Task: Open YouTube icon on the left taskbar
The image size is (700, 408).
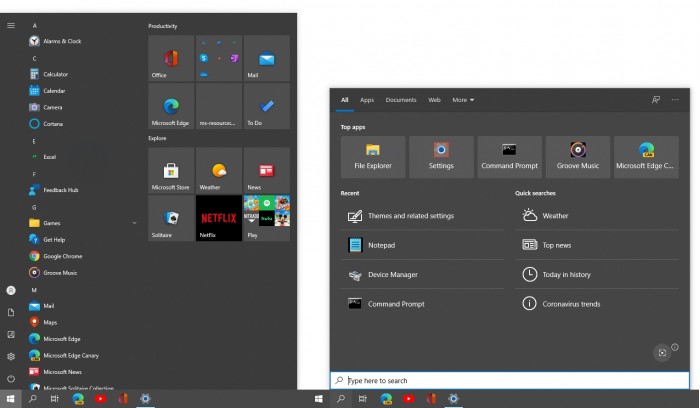Action: 100,399
